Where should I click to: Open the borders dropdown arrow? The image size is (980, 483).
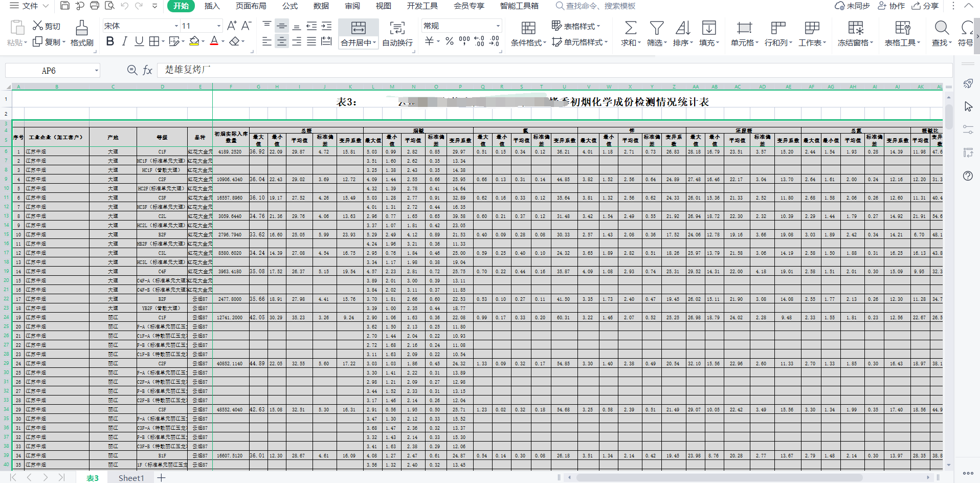[163, 41]
